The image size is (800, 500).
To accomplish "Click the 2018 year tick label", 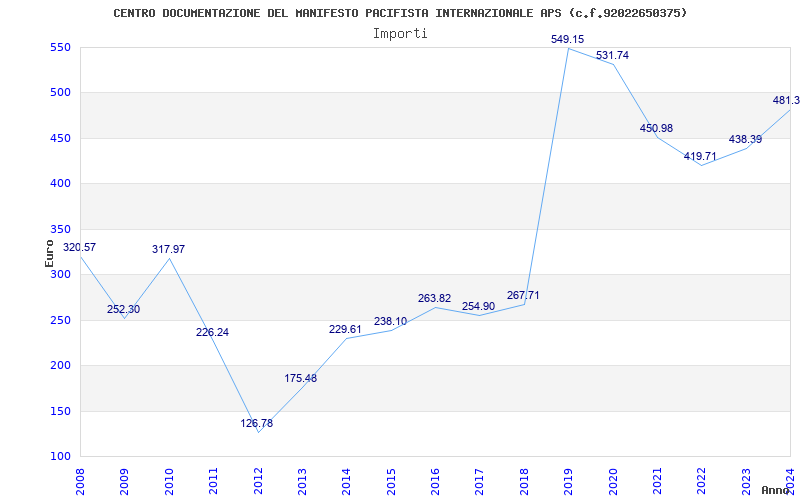I will pyautogui.click(x=524, y=481).
